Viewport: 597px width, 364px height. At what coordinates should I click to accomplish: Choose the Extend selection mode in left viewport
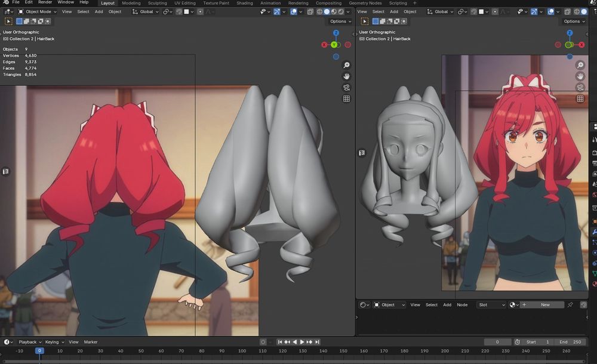(x=26, y=21)
